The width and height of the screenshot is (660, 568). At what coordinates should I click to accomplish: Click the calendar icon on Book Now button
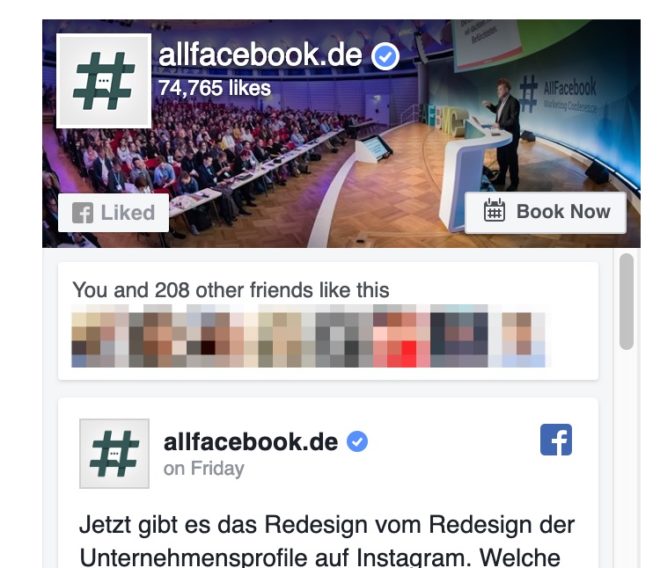click(x=494, y=211)
